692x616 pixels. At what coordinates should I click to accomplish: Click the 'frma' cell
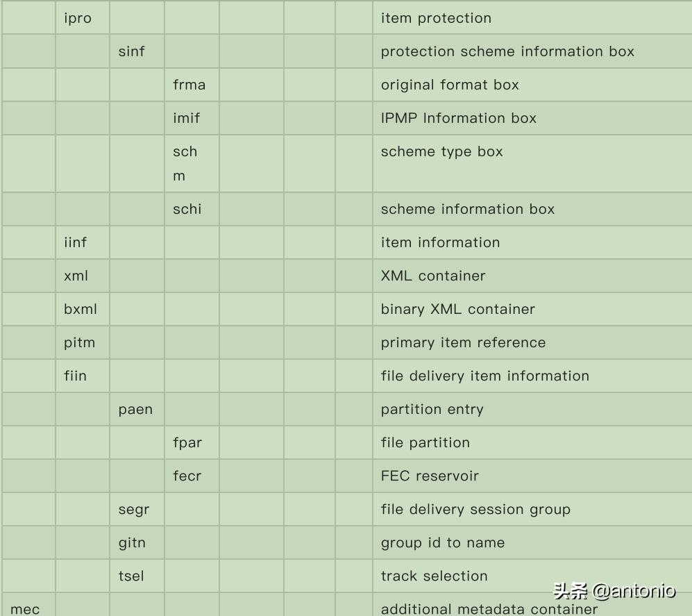pos(189,85)
